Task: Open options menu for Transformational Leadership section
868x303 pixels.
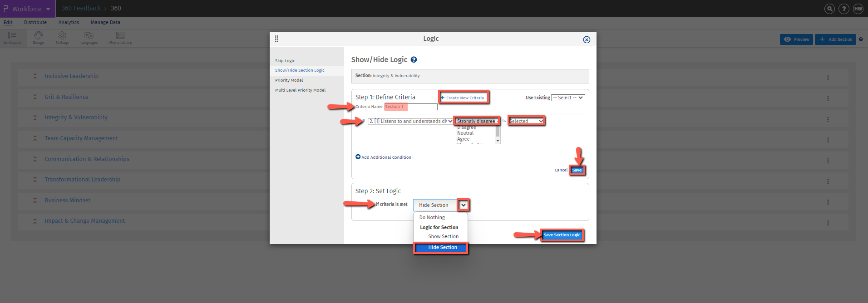Action: tap(828, 181)
